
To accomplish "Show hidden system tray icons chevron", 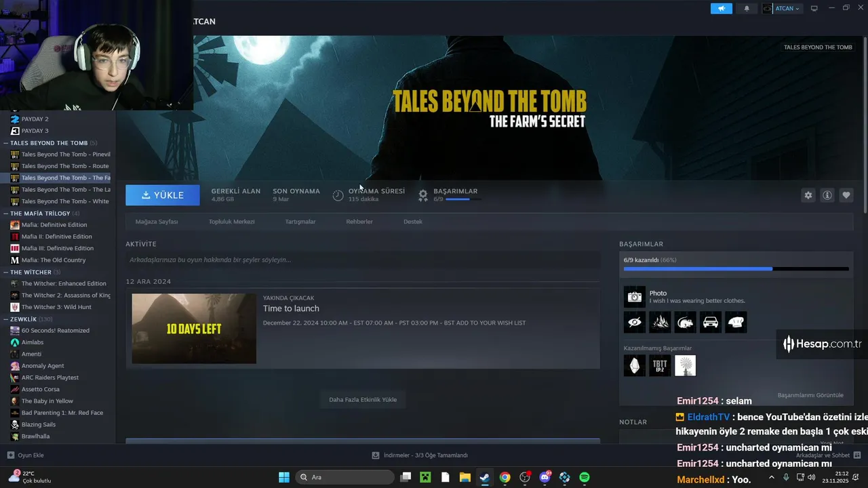I will pyautogui.click(x=771, y=477).
